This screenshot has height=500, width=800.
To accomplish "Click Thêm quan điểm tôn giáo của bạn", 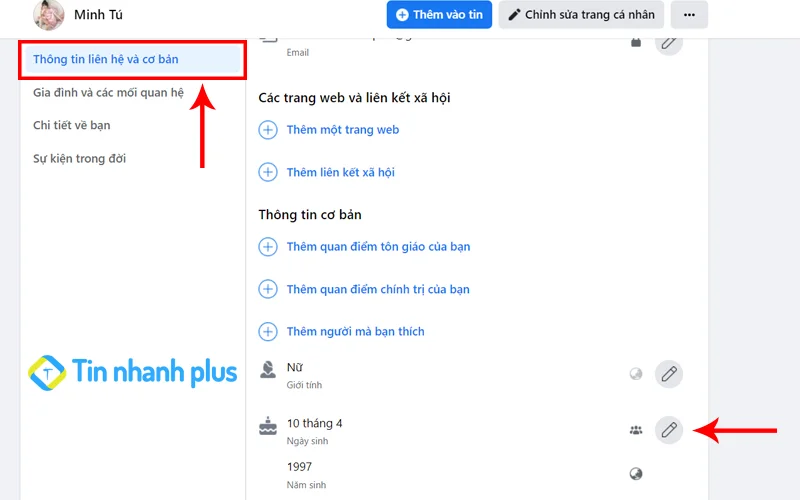I will click(x=379, y=246).
